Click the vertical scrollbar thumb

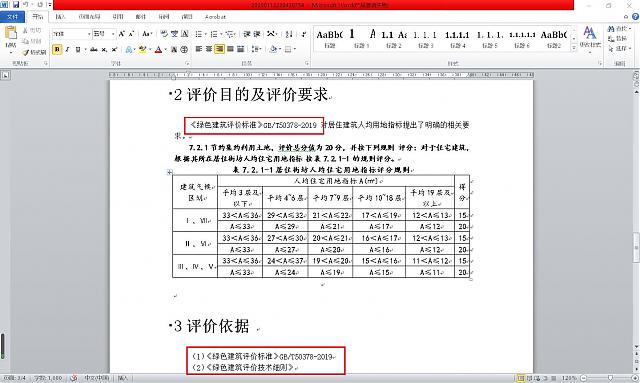(x=636, y=247)
